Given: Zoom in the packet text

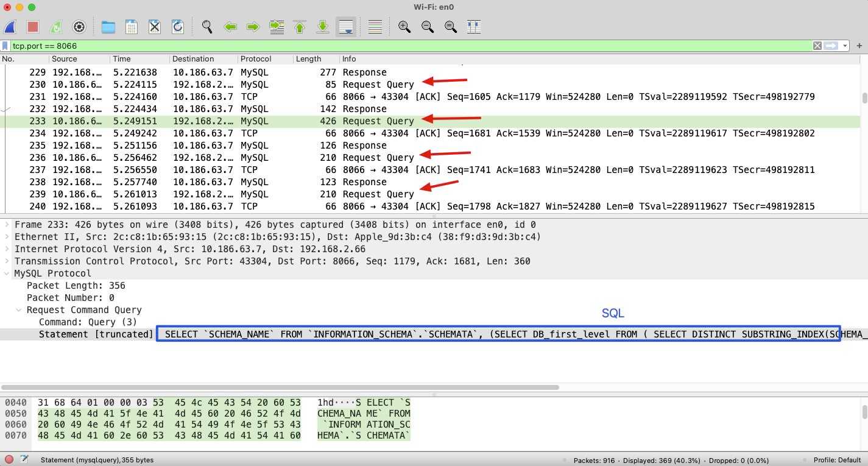Looking at the screenshot, I should pos(404,27).
